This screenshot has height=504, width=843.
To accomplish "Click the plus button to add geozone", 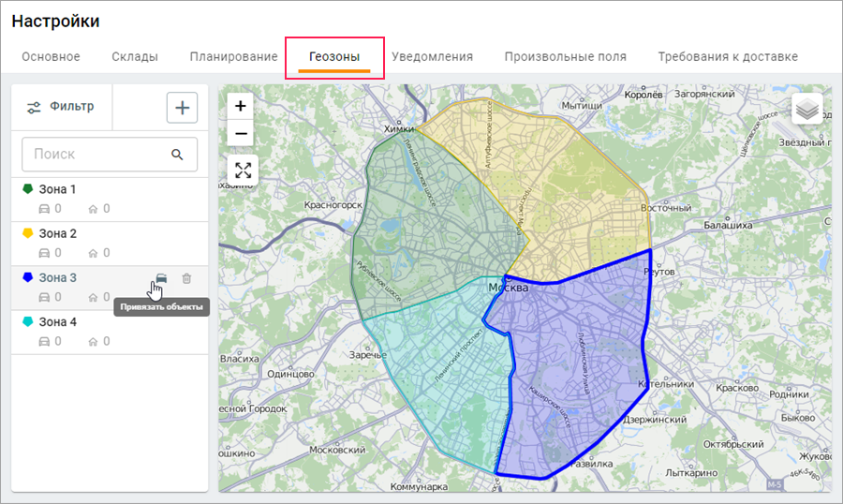I will click(x=183, y=108).
